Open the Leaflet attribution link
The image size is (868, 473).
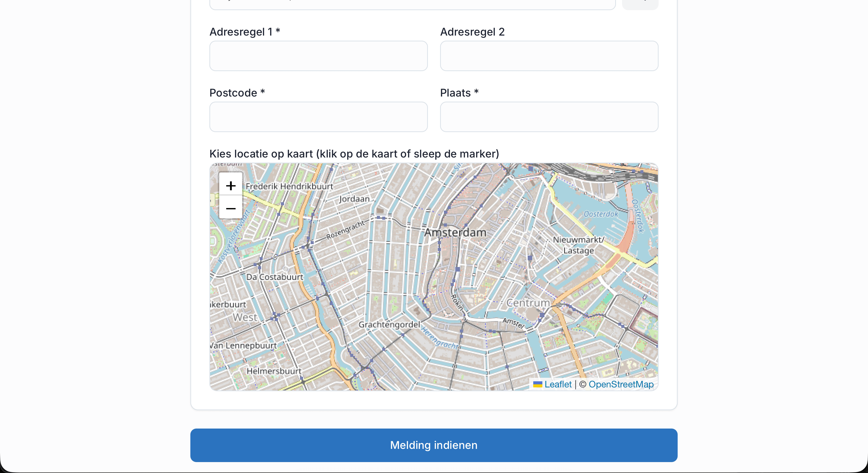pyautogui.click(x=553, y=384)
